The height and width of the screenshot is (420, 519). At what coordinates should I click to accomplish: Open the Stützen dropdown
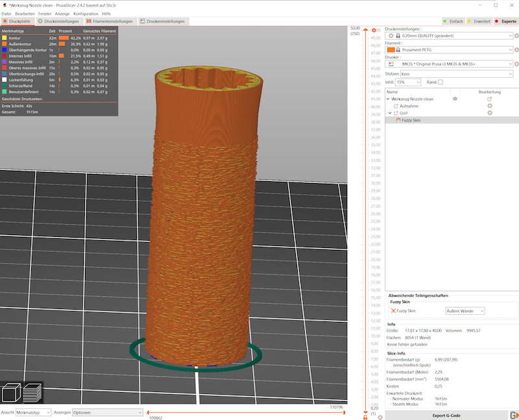click(457, 74)
